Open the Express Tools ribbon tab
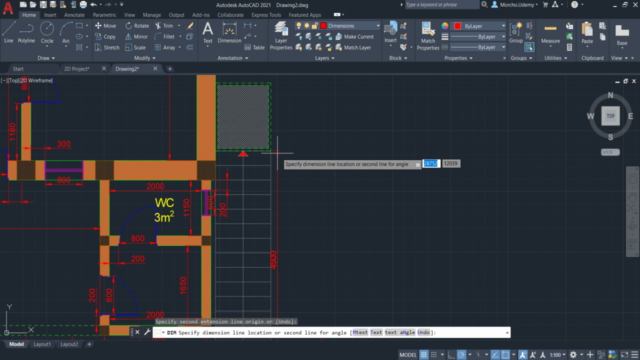 pos(266,15)
